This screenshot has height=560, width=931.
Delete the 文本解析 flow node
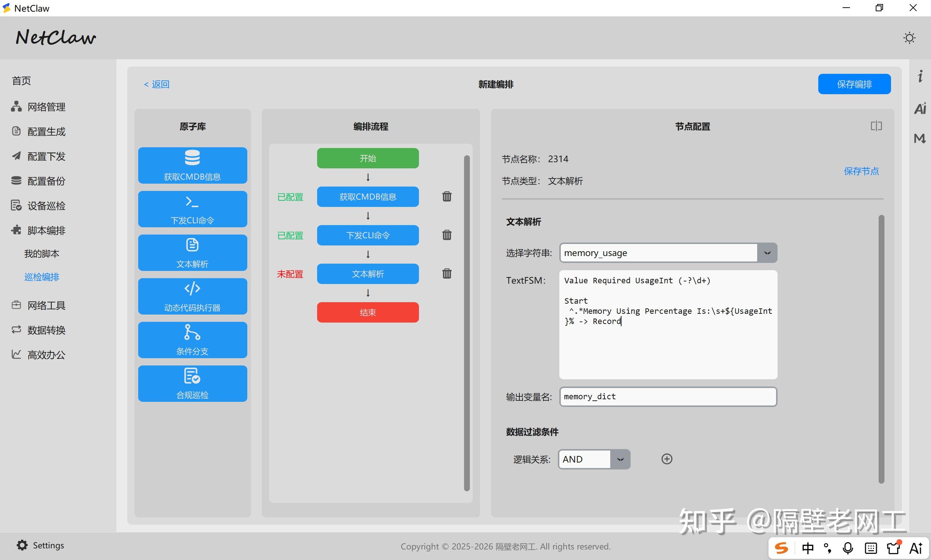[447, 273]
